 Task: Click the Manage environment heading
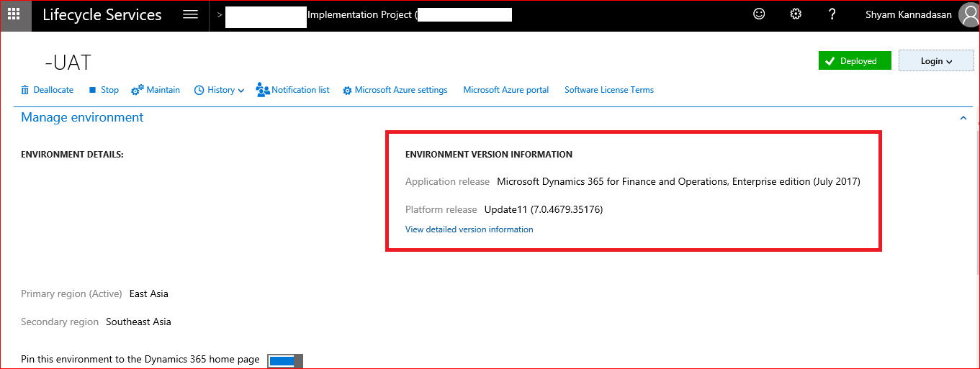pyautogui.click(x=82, y=117)
